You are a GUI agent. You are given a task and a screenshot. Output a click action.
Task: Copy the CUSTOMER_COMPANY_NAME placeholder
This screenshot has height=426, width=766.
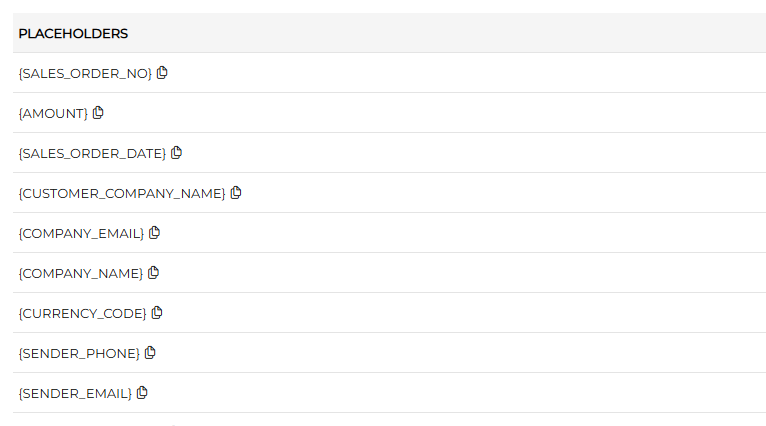236,193
